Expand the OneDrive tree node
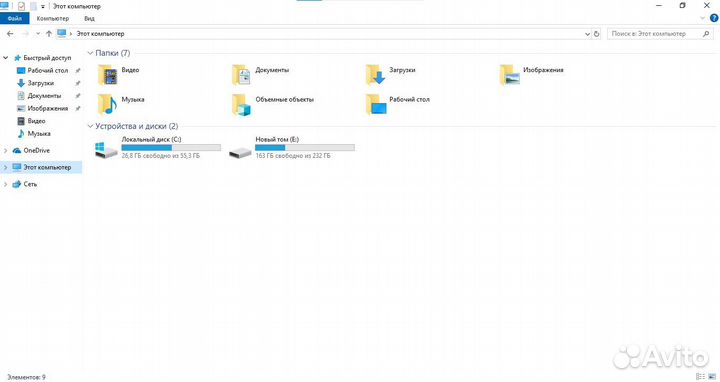 click(6, 150)
